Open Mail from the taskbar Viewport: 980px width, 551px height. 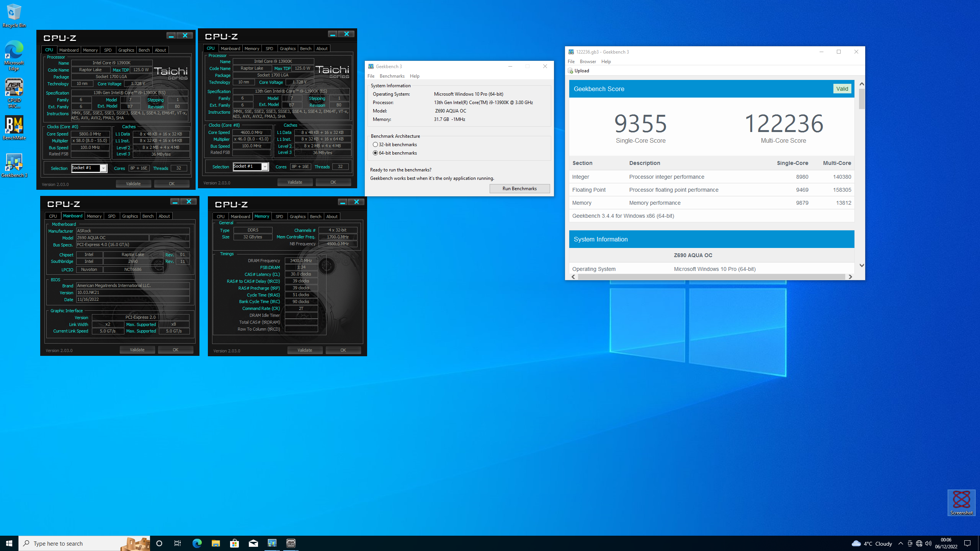[253, 543]
